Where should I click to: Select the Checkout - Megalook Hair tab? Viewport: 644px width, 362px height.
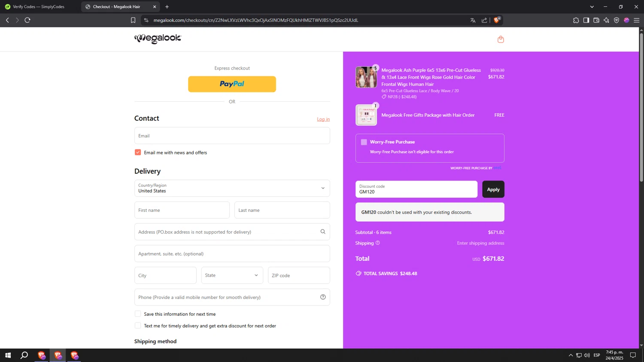(120, 7)
